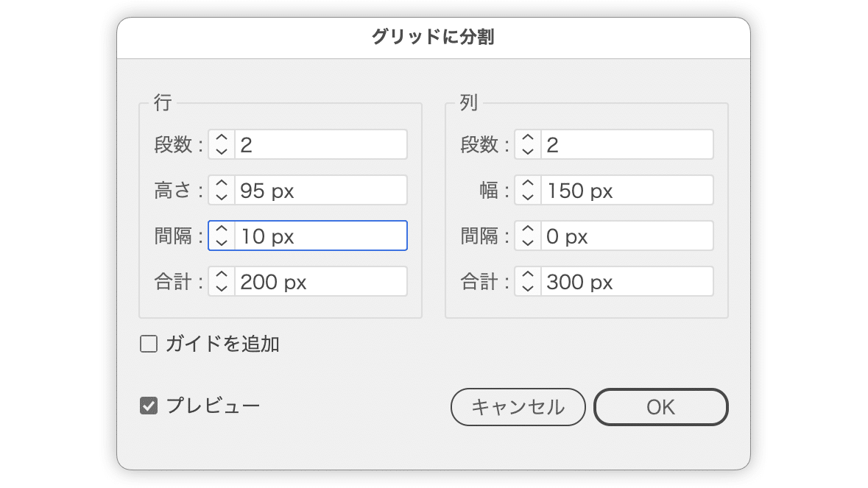Decrease the 行 合計 stepper down arrow

click(222, 288)
